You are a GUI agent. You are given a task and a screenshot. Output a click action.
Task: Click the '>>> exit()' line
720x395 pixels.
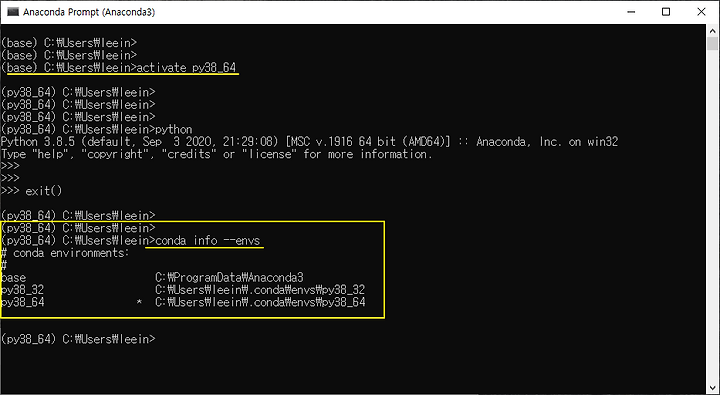click(31, 191)
